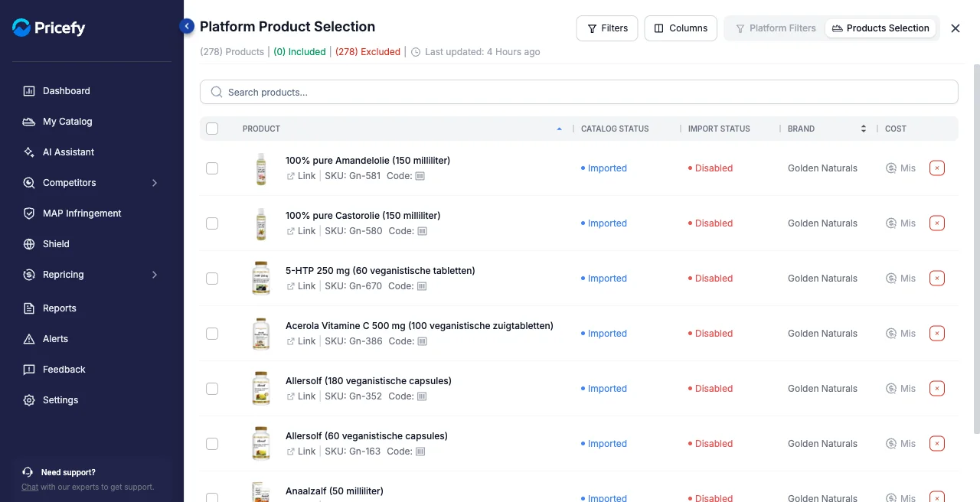This screenshot has height=502, width=980.
Task: Click the barcode icon for Gn-581
Action: [x=420, y=176]
